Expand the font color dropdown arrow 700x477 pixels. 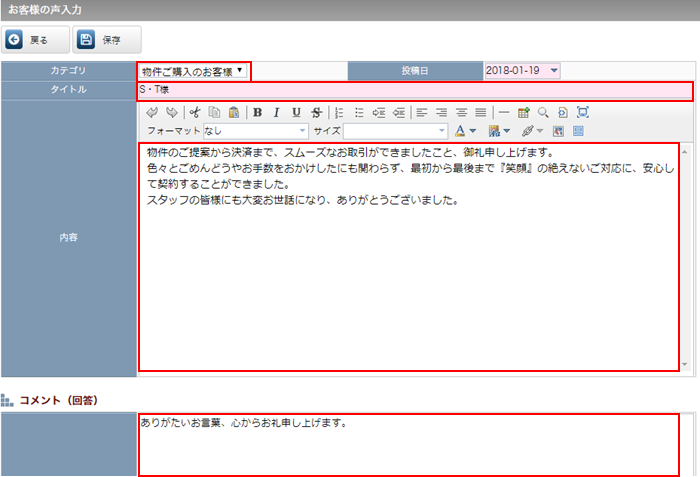pos(473,131)
